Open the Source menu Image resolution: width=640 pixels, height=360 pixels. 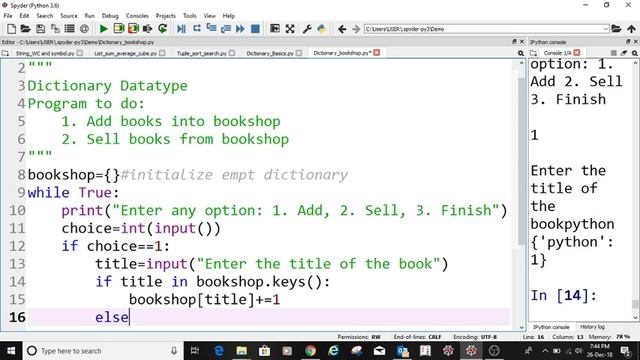[69, 16]
